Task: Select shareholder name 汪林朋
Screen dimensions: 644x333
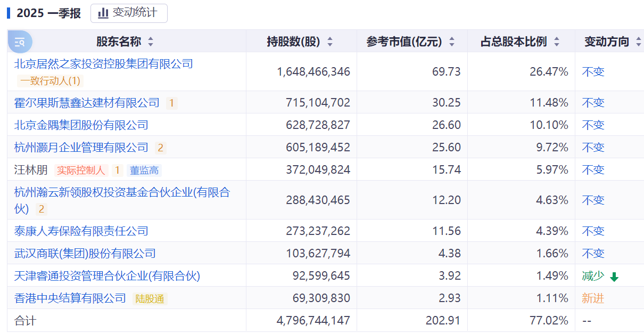Action: pyautogui.click(x=31, y=170)
